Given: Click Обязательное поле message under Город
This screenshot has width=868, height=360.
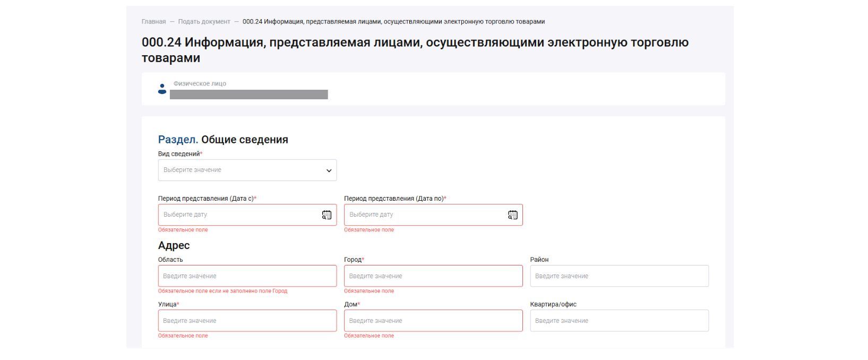Looking at the screenshot, I should 369,291.
